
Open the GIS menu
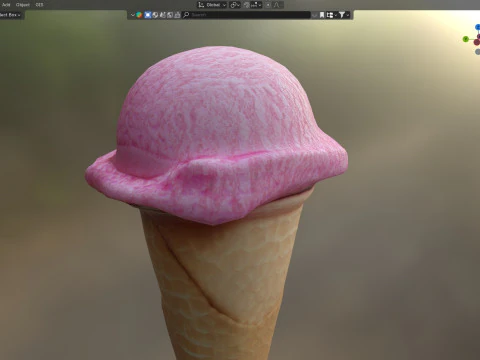39,5
